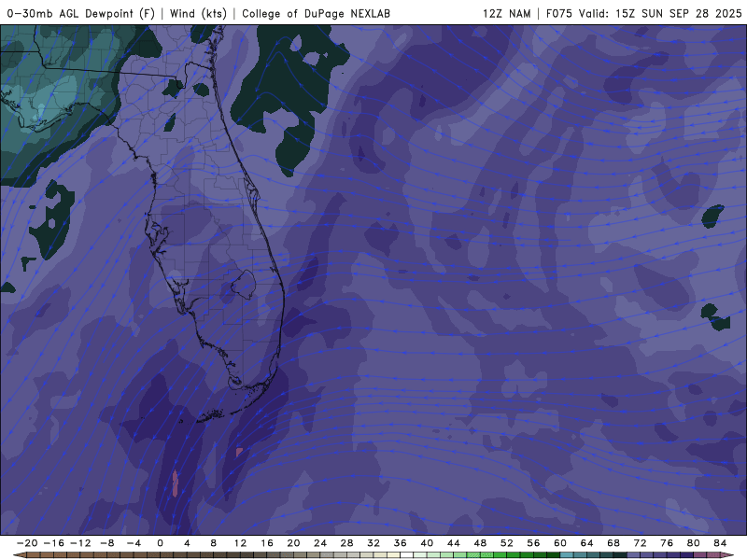Image resolution: width=747 pixels, height=560 pixels.
Task: Click the '28' colorbar label
Action: (x=346, y=543)
